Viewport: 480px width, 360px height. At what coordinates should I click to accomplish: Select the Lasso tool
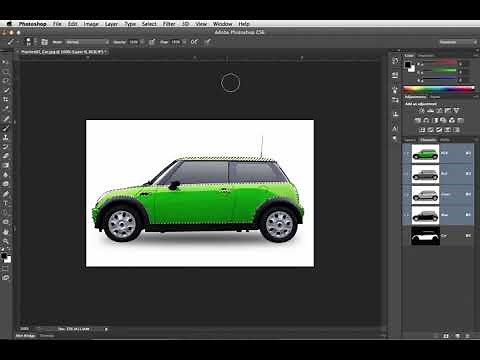pos(6,81)
